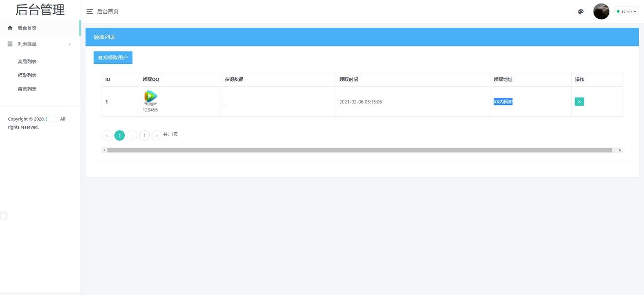Click the 共: 1页 page count text
This screenshot has width=644, height=295.
pos(170,134)
